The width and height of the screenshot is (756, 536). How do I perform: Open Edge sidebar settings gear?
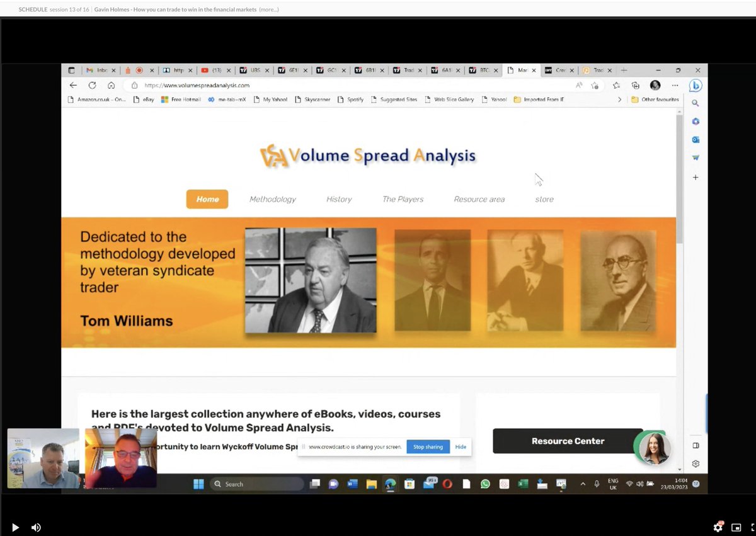(696, 464)
